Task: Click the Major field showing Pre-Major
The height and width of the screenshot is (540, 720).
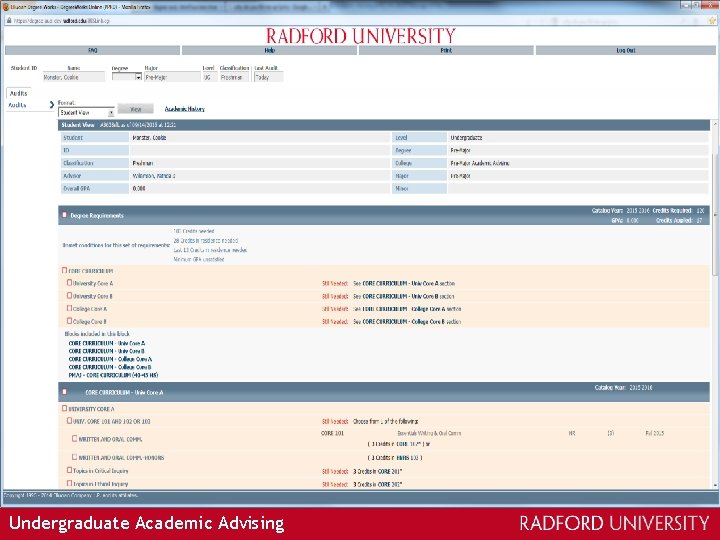Action: (x=172, y=78)
